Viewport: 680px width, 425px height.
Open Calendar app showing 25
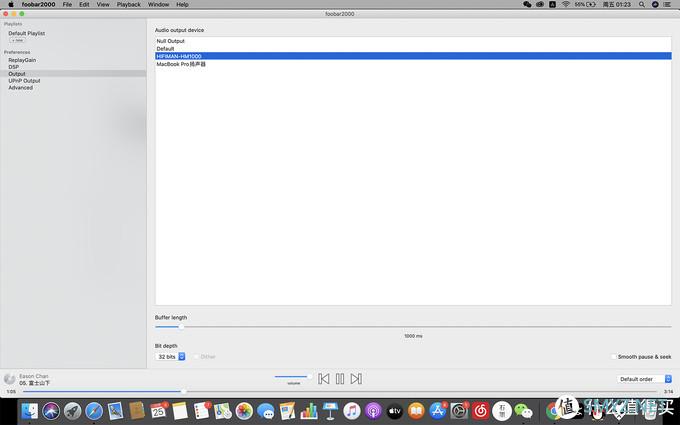(158, 410)
